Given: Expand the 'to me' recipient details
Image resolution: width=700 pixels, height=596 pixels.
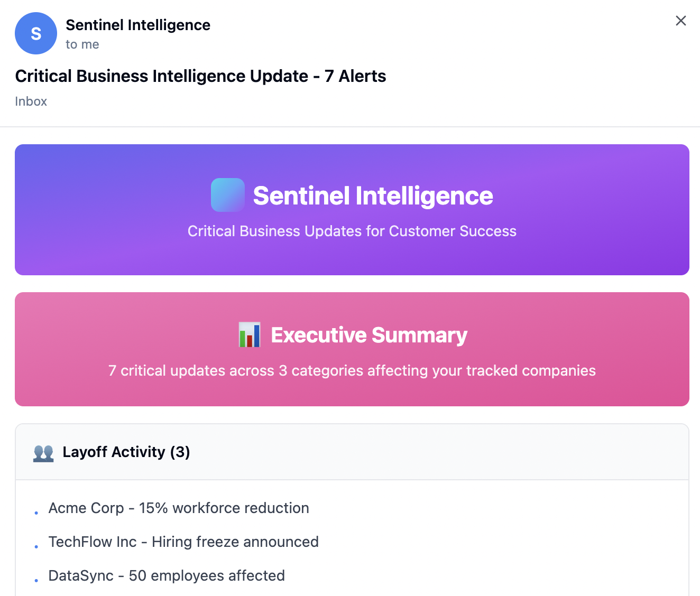Looking at the screenshot, I should 82,44.
